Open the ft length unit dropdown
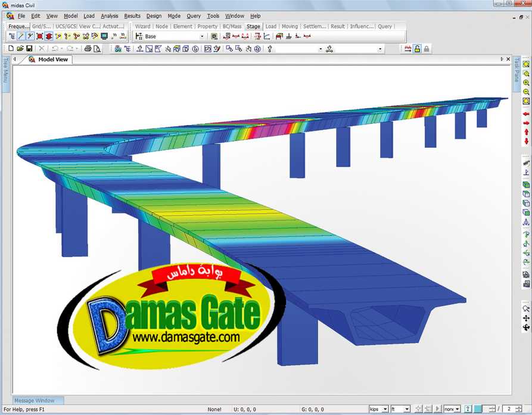 (x=400, y=409)
